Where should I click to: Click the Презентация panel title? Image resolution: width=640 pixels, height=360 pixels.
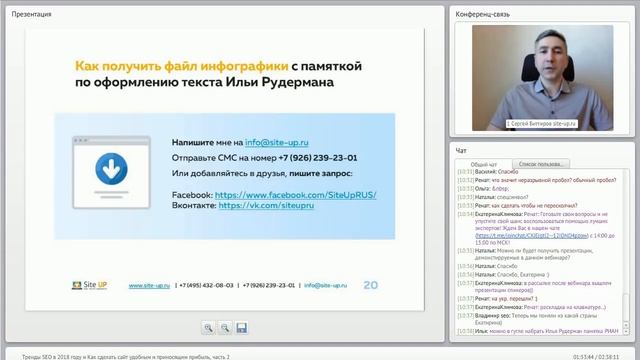point(31,14)
